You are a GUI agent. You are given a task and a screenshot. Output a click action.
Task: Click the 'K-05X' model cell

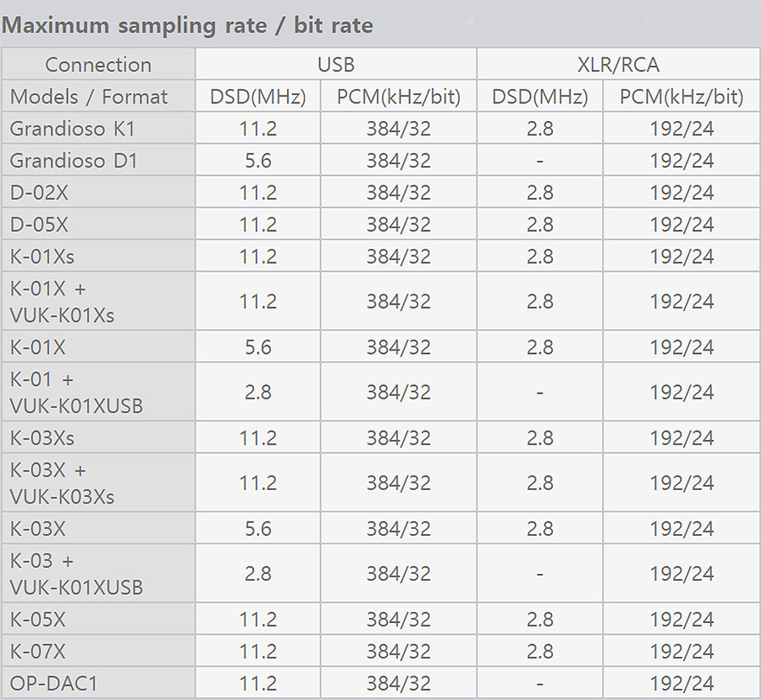(x=38, y=620)
